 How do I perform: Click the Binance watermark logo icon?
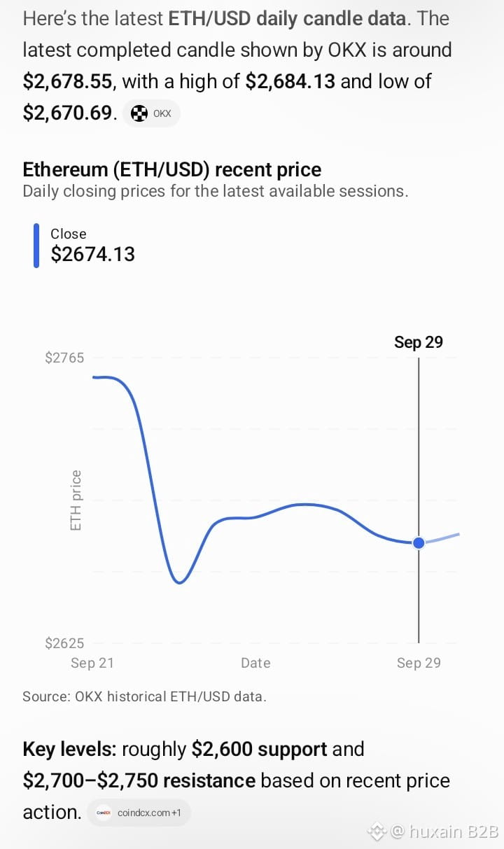[378, 832]
